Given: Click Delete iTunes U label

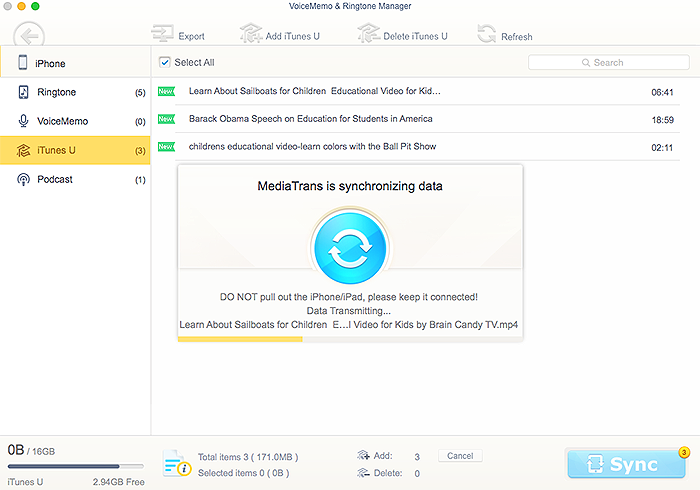Looking at the screenshot, I should click(415, 36).
